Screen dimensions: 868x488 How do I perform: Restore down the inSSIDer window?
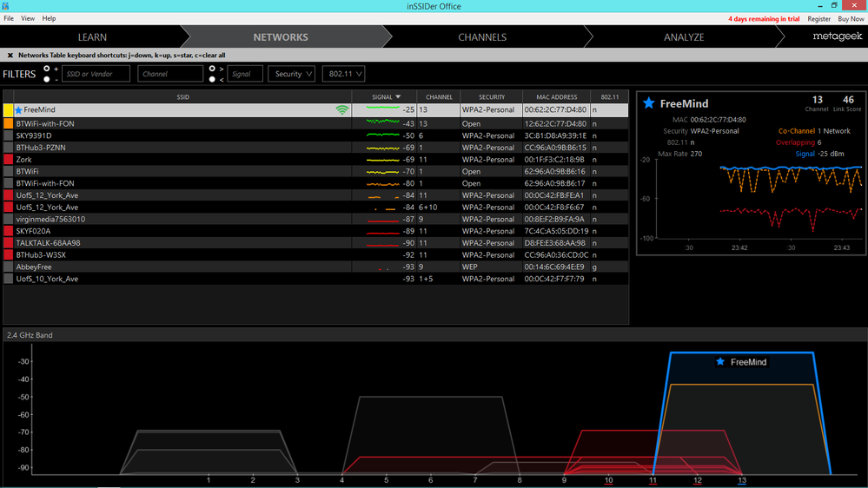tap(834, 5)
